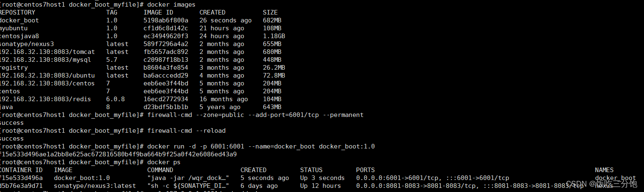Select the IMAGE ID column header
644x192 pixels.
(x=158, y=12)
